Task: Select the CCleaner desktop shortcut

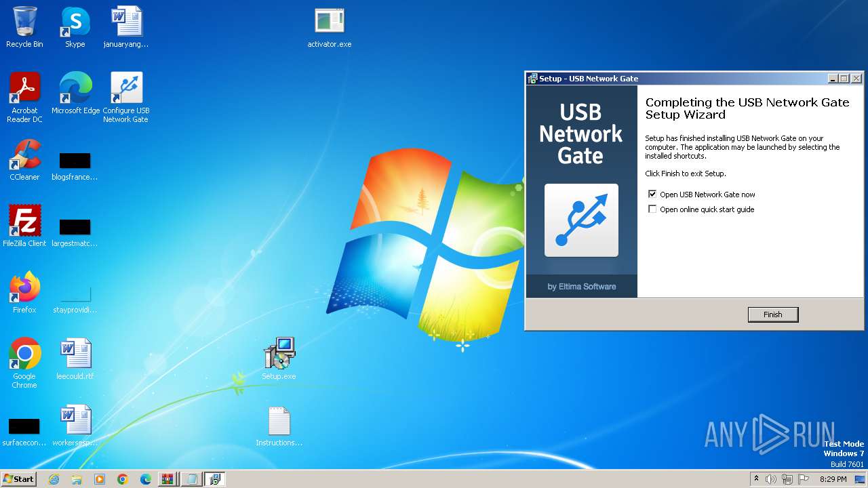Action: coord(24,160)
